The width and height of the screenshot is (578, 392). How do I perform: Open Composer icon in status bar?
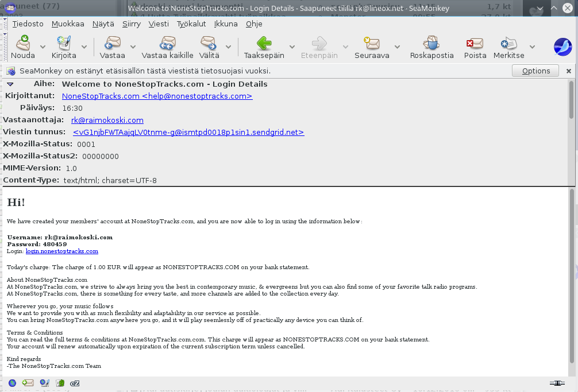[x=45, y=383]
